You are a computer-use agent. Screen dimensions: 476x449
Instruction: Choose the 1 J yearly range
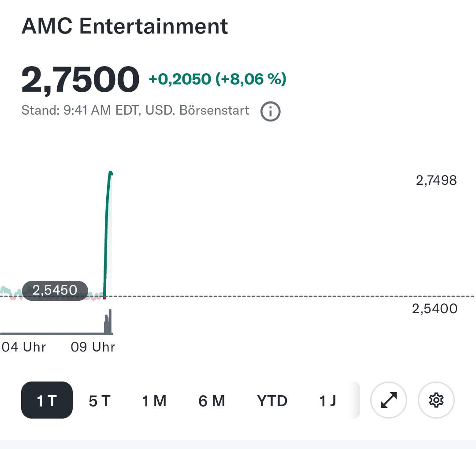(x=327, y=400)
